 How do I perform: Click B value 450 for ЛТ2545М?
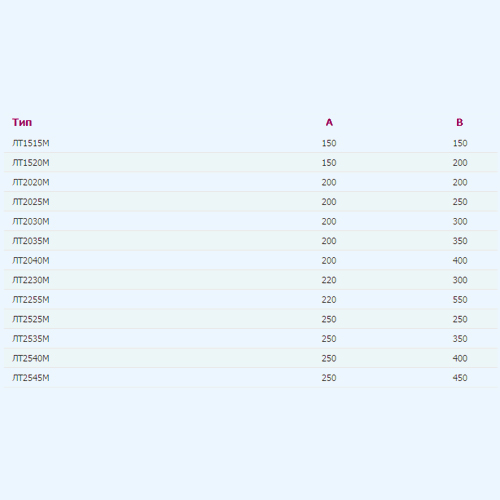460,378
